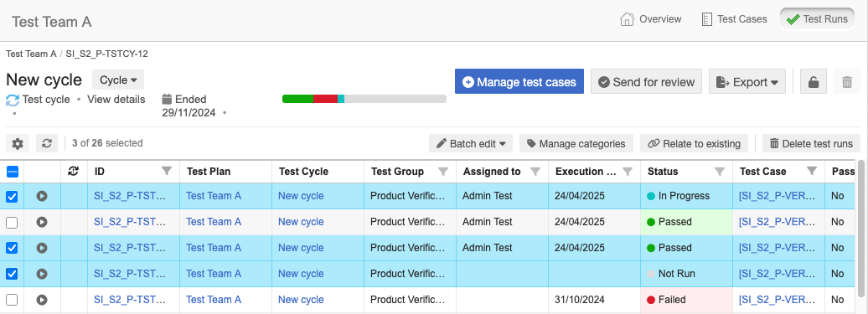This screenshot has width=868, height=314.
Task: Run the Not Run row play icon
Action: pos(42,274)
